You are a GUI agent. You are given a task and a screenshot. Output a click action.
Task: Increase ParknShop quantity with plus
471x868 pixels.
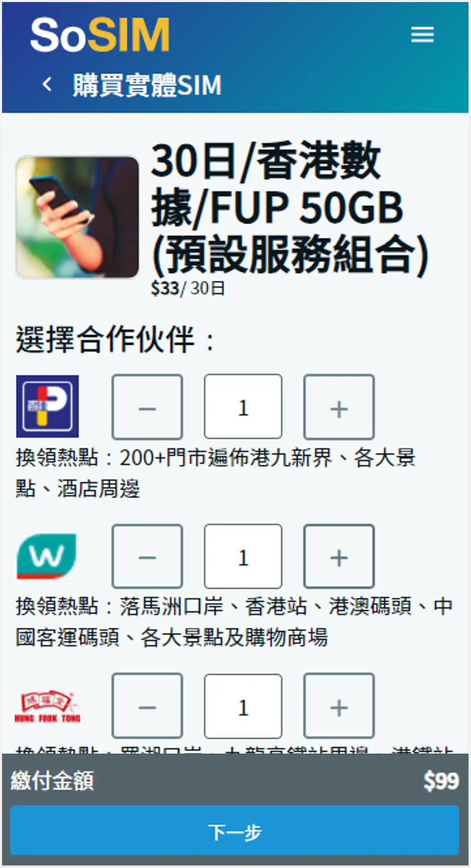[339, 407]
